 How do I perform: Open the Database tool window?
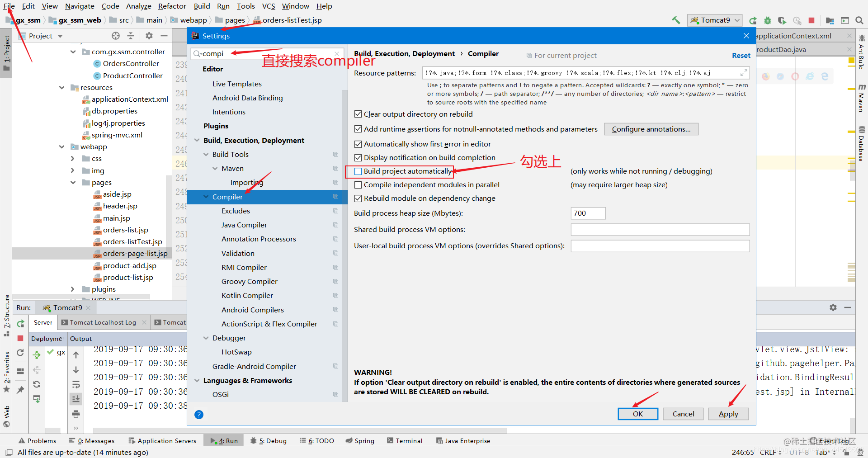[862, 144]
